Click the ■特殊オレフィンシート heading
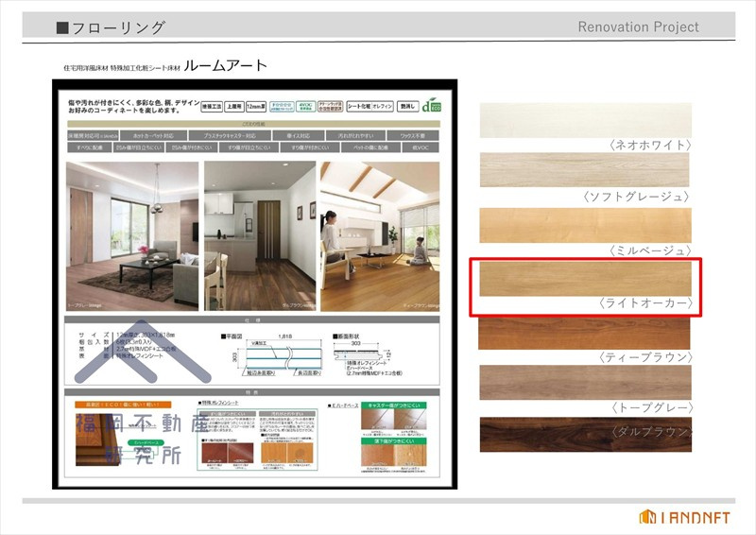 pyautogui.click(x=218, y=403)
